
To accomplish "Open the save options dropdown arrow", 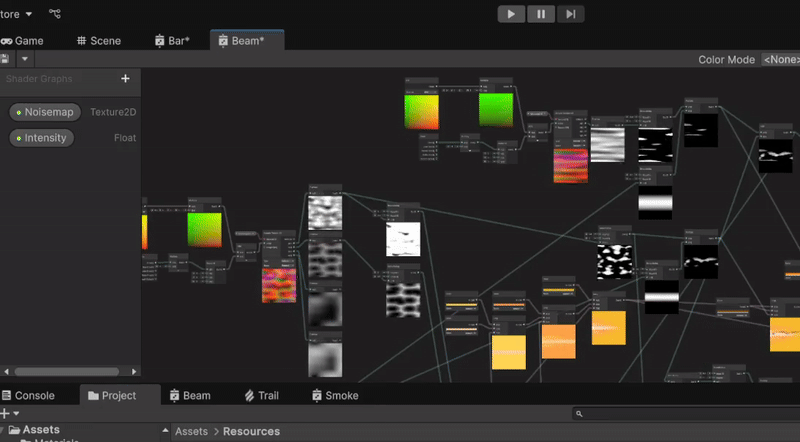I will [x=24, y=59].
